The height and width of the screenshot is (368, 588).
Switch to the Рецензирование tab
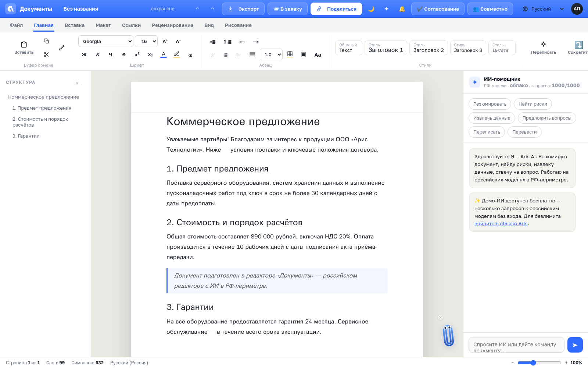click(172, 25)
